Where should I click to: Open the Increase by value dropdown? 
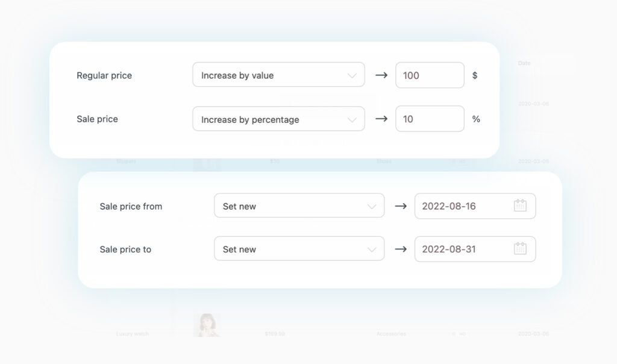point(278,75)
